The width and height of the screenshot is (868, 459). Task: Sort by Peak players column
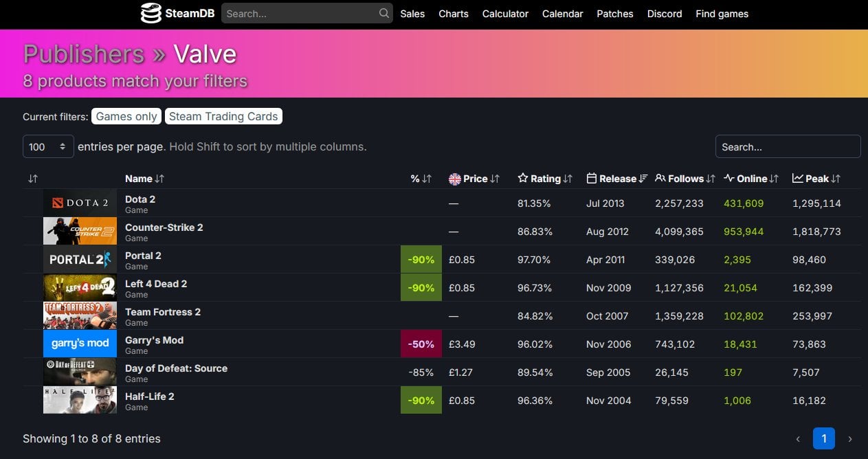816,179
